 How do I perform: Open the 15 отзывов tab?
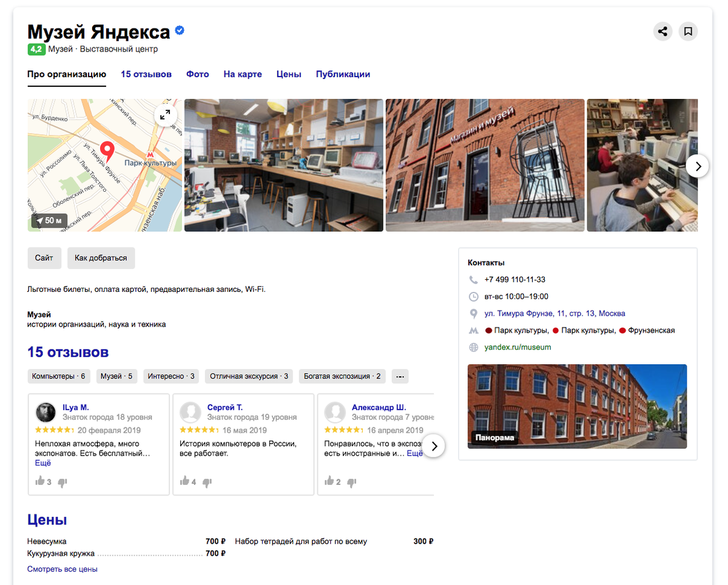click(146, 74)
